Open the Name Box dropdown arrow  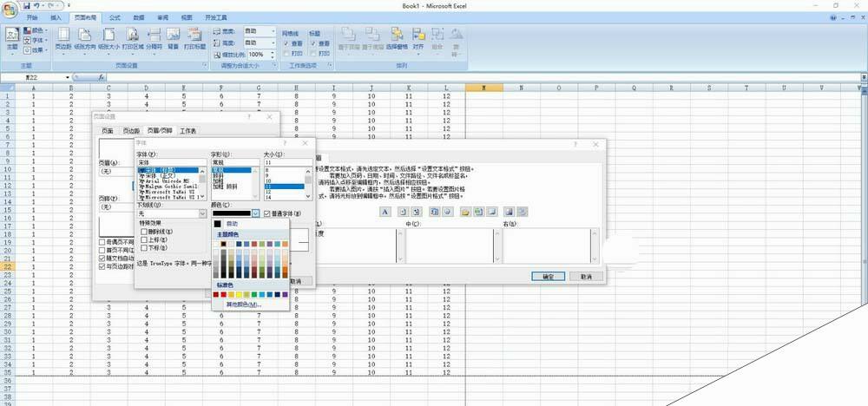pyautogui.click(x=68, y=77)
